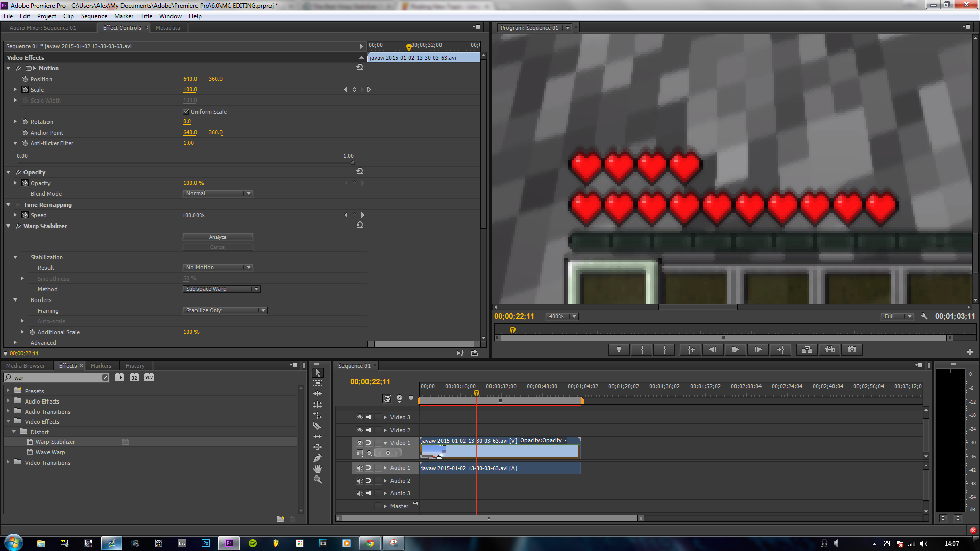980x551 pixels.
Task: Click the effects search field containing war
Action: pos(56,378)
